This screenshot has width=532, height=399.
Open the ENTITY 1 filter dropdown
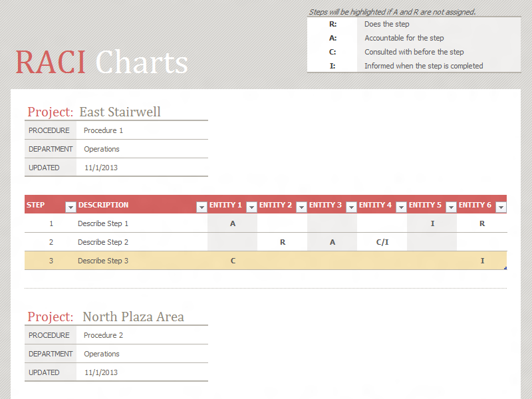click(251, 207)
